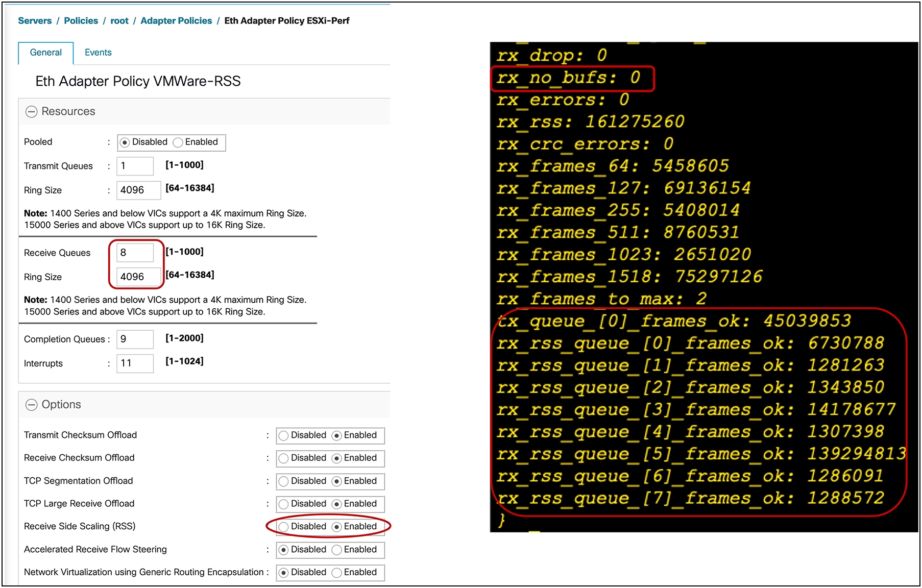Click the Interrupts input field
The height and width of the screenshot is (588, 922).
click(135, 363)
